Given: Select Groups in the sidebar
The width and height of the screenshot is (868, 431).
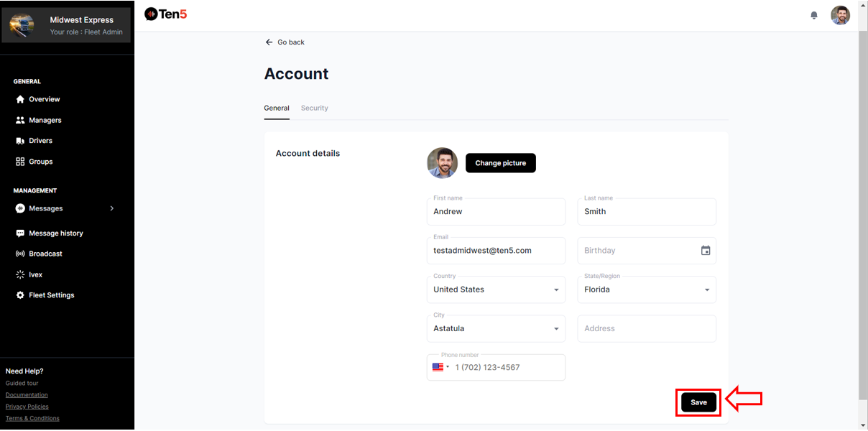Looking at the screenshot, I should (40, 162).
